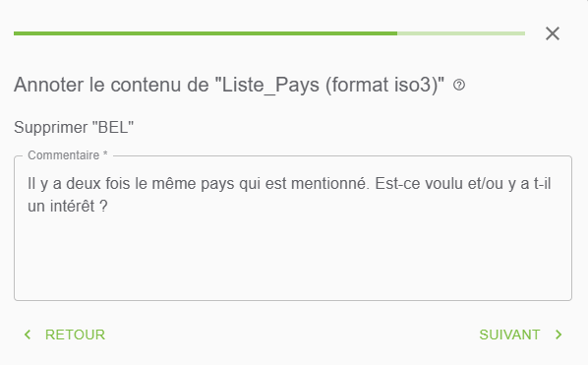
Task: Focus the Commentaire text area
Action: (293, 228)
